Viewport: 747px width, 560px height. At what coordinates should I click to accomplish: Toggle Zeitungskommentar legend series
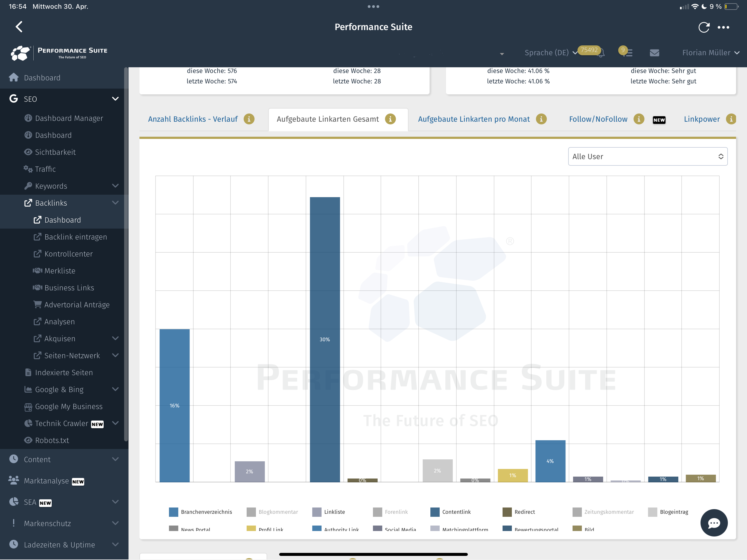click(603, 512)
